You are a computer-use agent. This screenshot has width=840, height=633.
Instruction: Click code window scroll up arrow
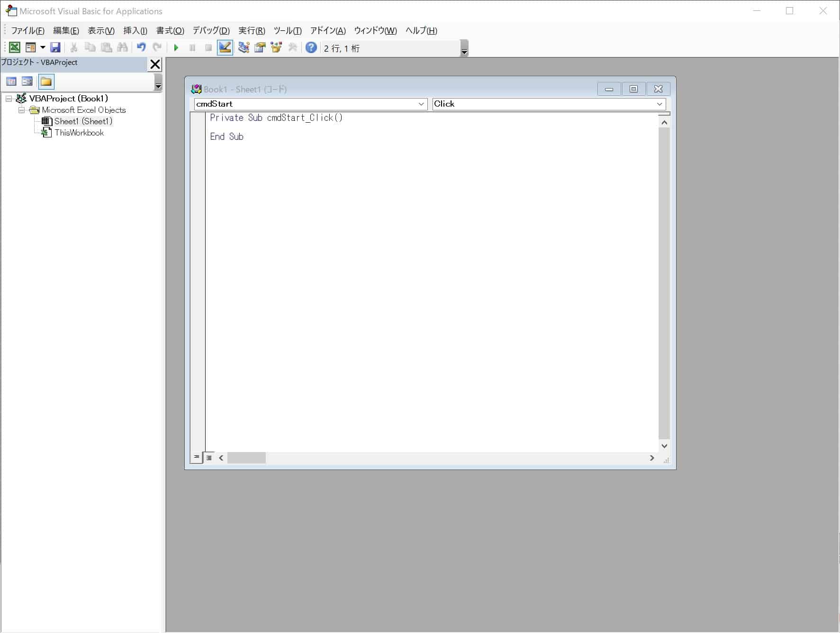664,123
